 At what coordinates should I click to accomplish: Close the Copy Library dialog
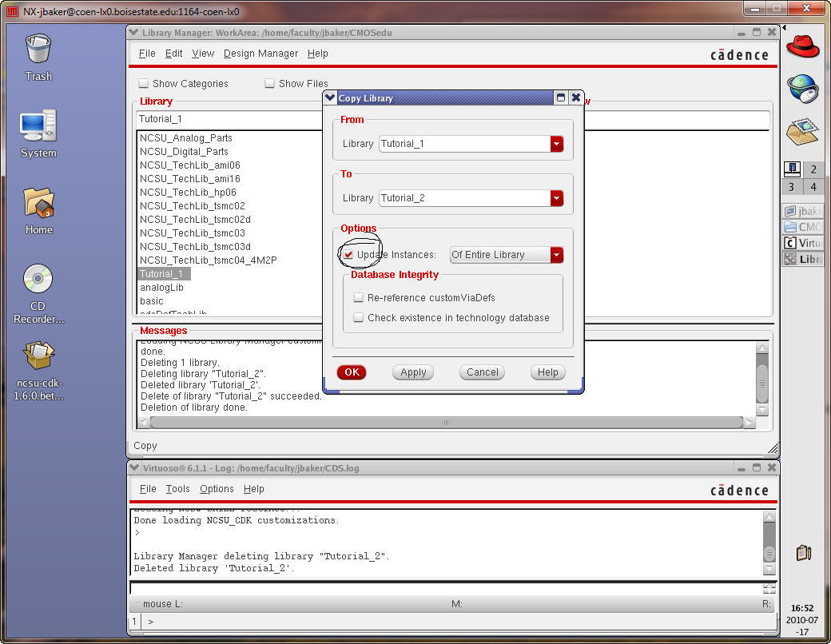tap(575, 97)
